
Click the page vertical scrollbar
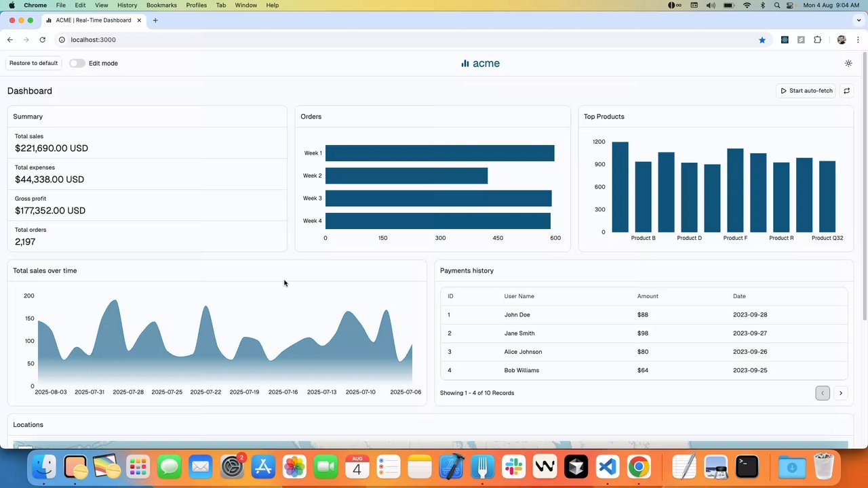coord(864,186)
